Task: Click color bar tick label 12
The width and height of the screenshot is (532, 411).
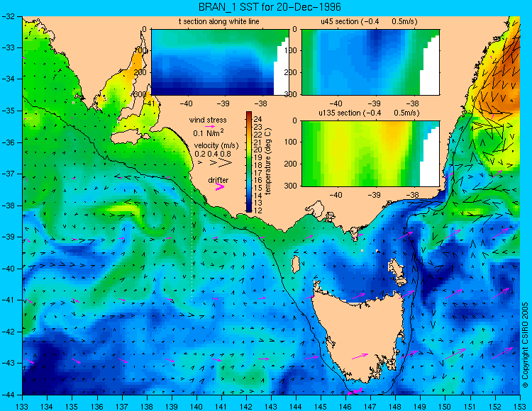Action: coord(258,210)
